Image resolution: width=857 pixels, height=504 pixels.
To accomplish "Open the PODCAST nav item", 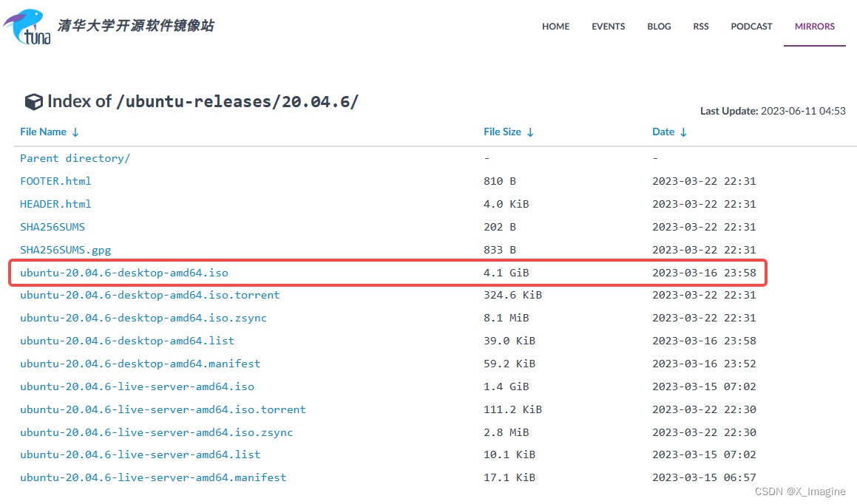I will click(x=751, y=26).
